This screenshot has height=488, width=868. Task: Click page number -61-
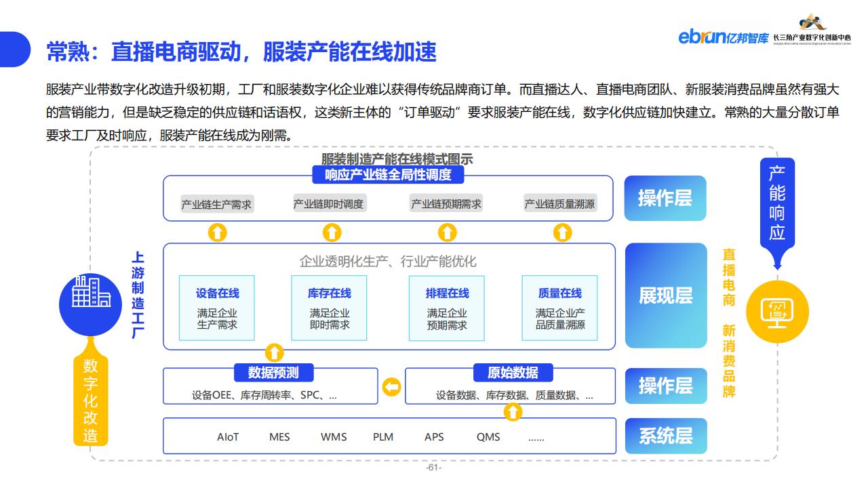[433, 468]
